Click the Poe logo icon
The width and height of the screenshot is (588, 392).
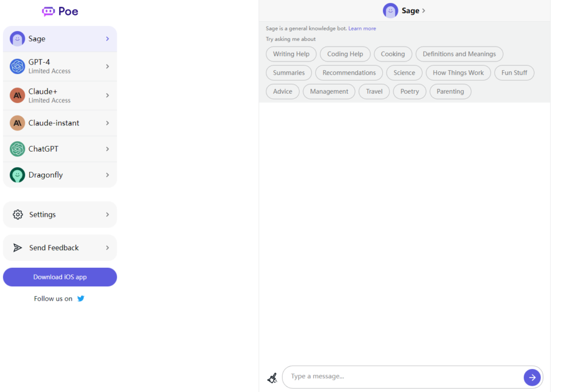click(48, 11)
